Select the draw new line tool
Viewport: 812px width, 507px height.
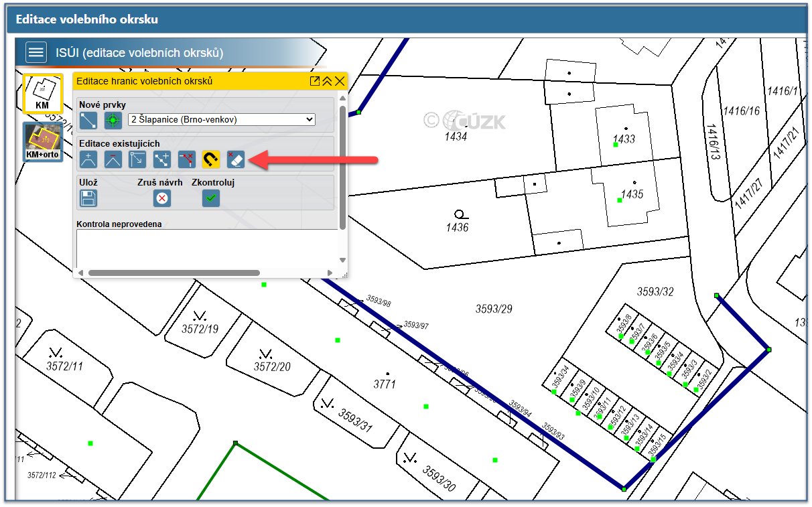point(88,121)
